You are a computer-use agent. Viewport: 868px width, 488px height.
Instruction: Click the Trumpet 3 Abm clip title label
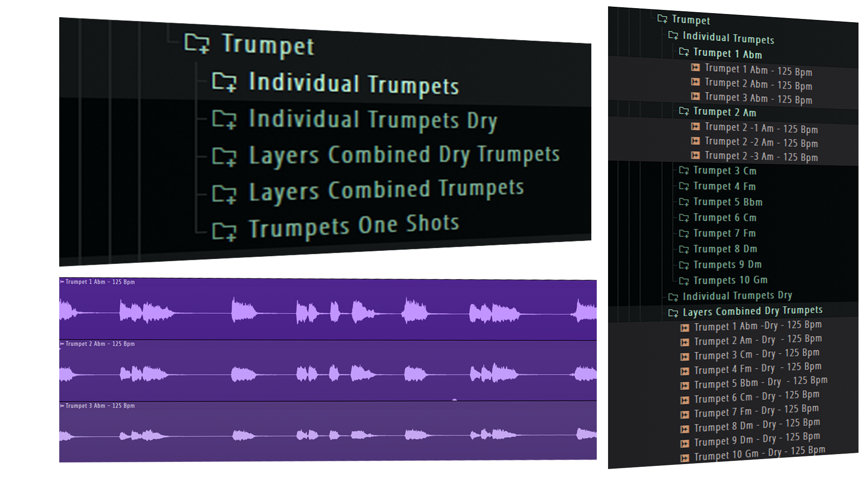click(100, 406)
